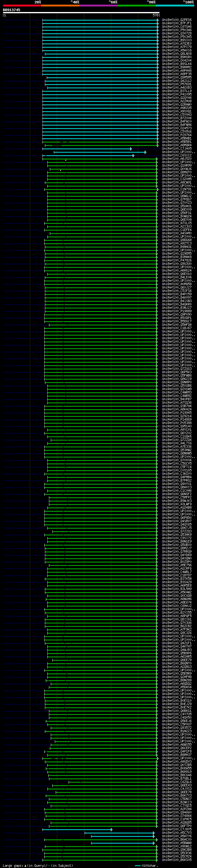Viewport: 197px width, 868px height.
Task: Click the 'Large gaps:' legend text
Action: (x=13, y=866)
